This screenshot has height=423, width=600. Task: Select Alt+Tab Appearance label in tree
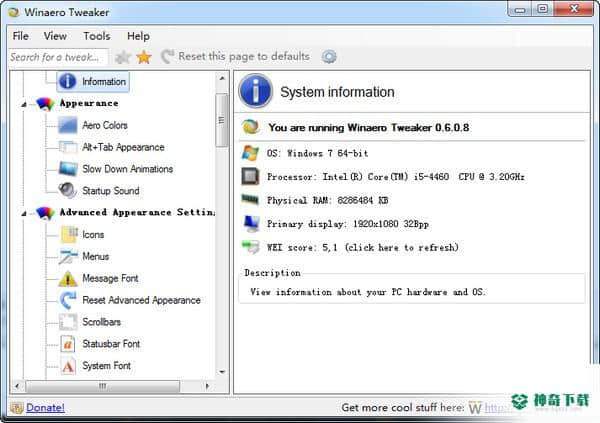[x=123, y=147]
